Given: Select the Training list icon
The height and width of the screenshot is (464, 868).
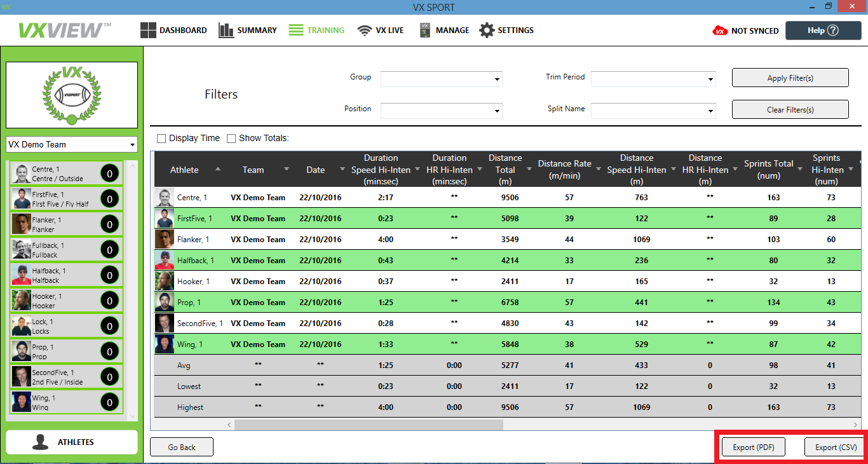Looking at the screenshot, I should 296,31.
